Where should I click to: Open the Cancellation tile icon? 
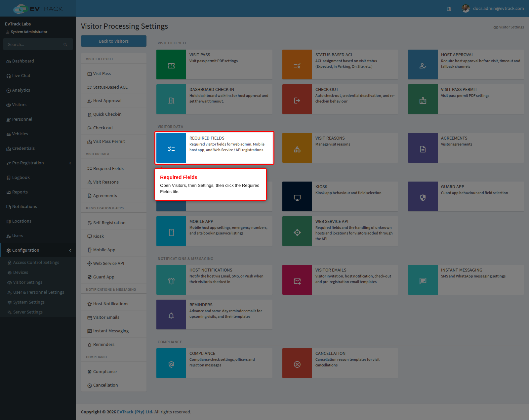(297, 363)
